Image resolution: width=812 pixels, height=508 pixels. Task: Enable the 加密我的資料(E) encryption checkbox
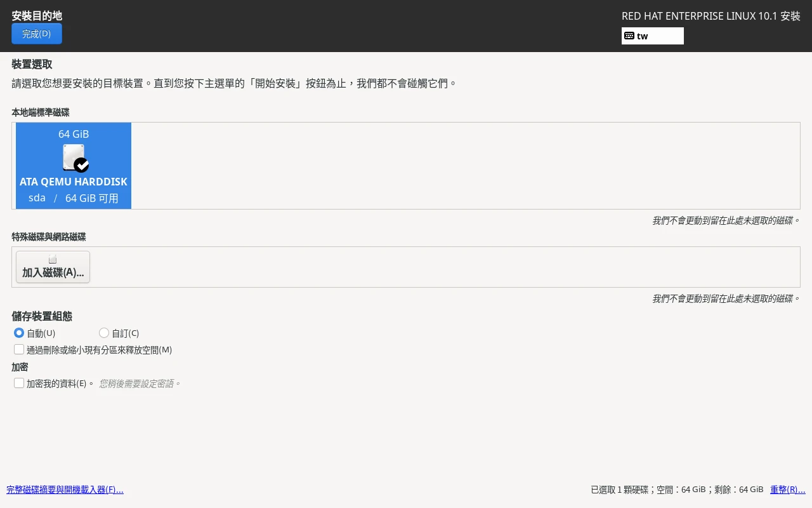point(19,383)
